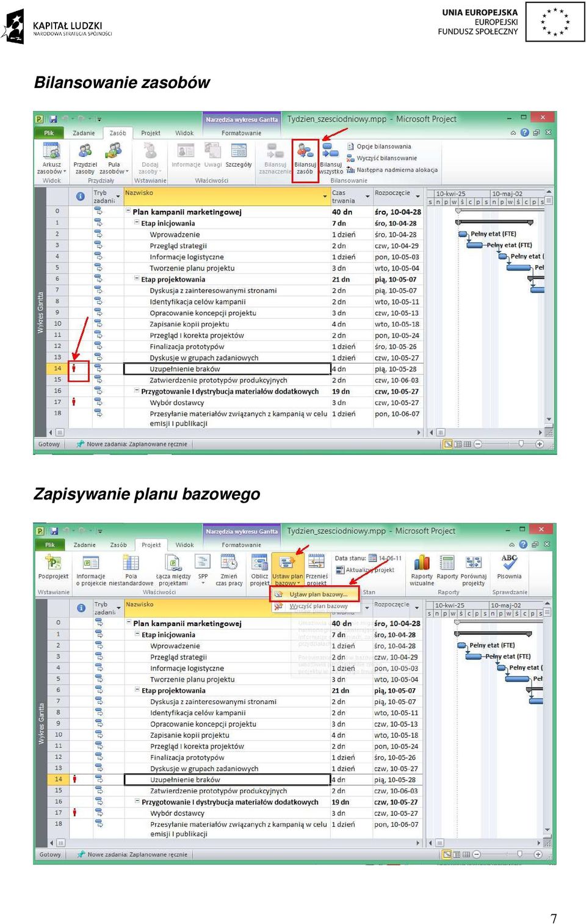Click Szczegóły icon in upper window ribbon
The image size is (586, 924).
click(x=239, y=150)
